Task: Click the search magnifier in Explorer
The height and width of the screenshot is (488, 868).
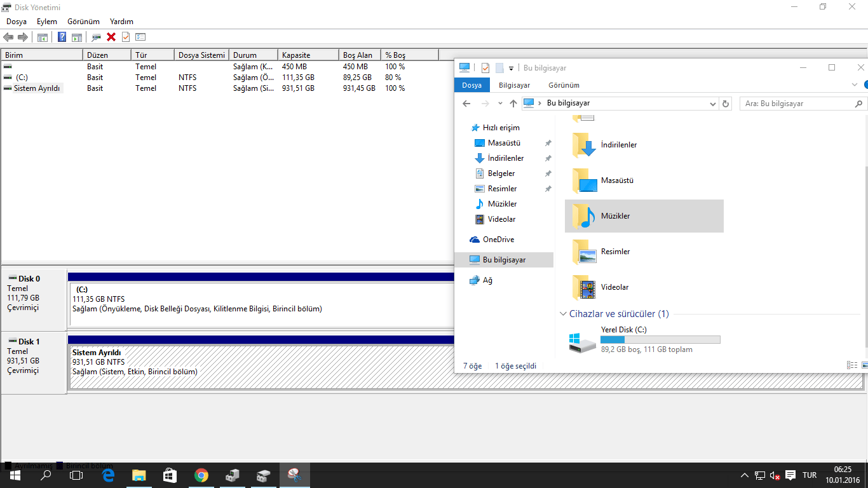Action: pos(858,104)
